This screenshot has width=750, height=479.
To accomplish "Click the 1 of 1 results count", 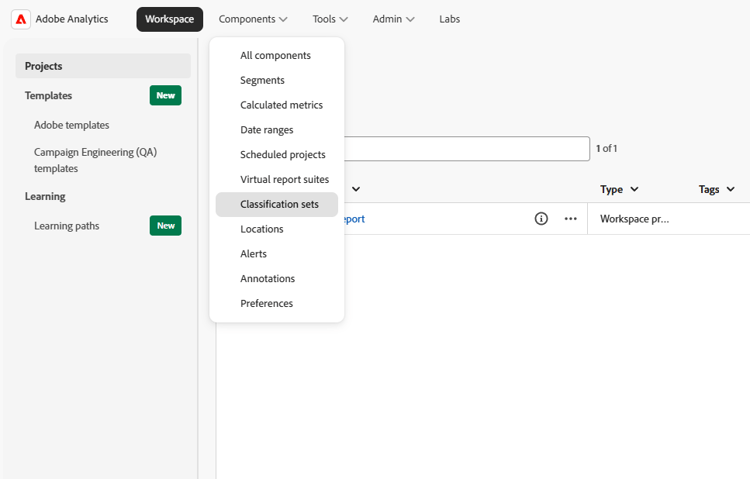I will tap(607, 149).
